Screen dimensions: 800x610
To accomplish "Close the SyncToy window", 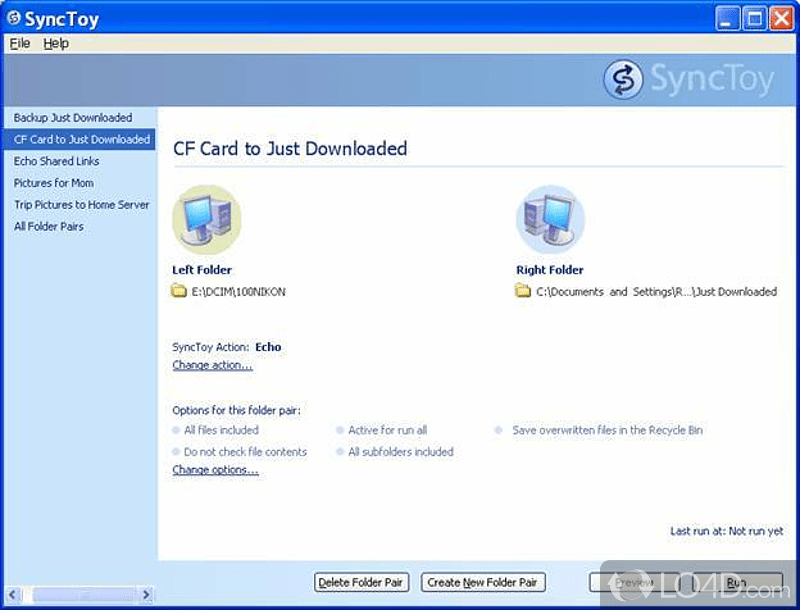I will pos(781,19).
